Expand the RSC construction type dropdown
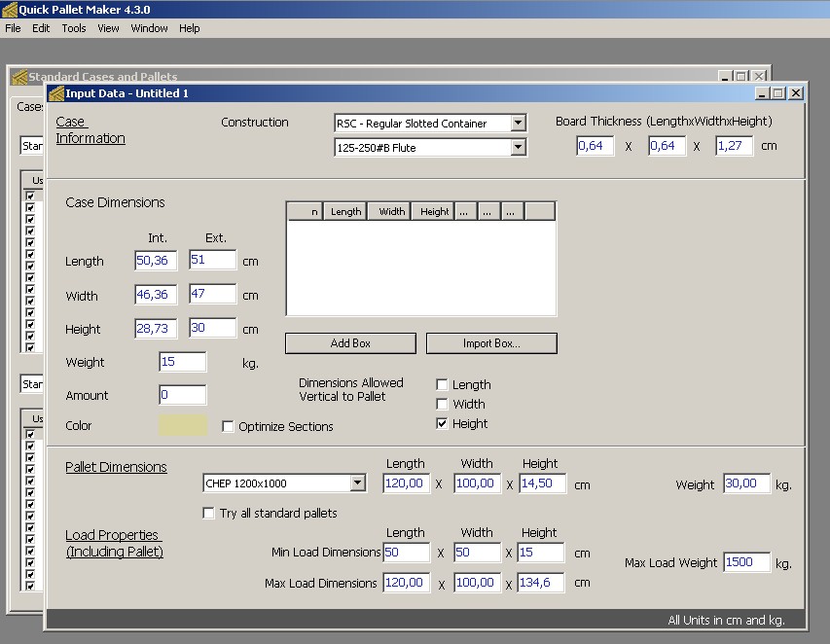This screenshot has height=644, width=830. coord(519,124)
